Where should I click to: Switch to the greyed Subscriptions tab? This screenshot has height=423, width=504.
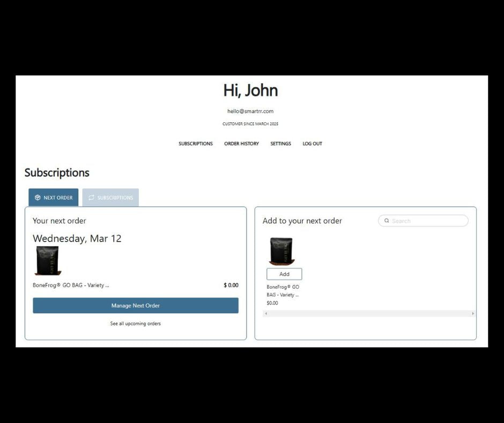[110, 198]
